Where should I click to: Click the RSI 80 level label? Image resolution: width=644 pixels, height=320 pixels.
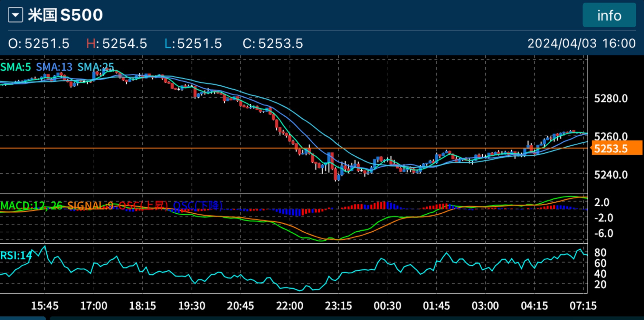click(600, 252)
